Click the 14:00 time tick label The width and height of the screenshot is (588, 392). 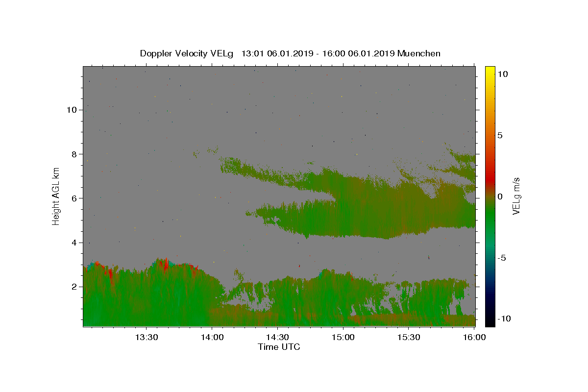[212, 337]
